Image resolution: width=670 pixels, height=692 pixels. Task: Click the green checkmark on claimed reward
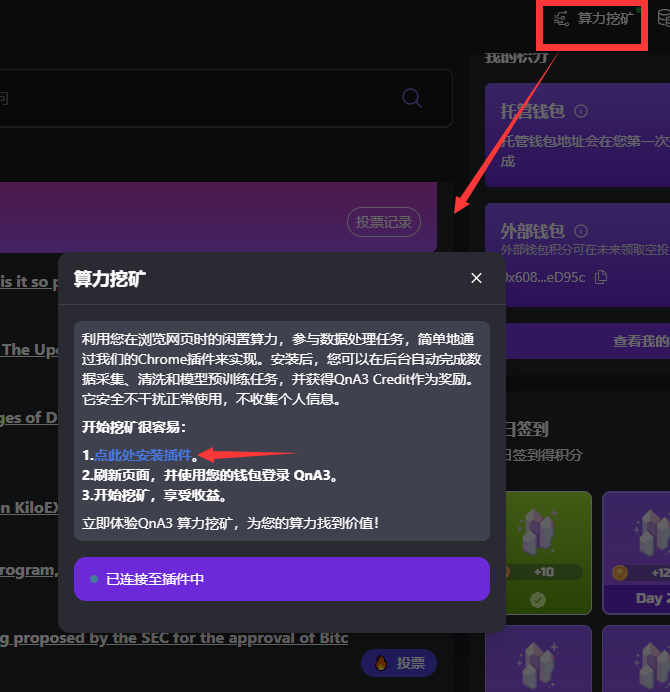538,600
